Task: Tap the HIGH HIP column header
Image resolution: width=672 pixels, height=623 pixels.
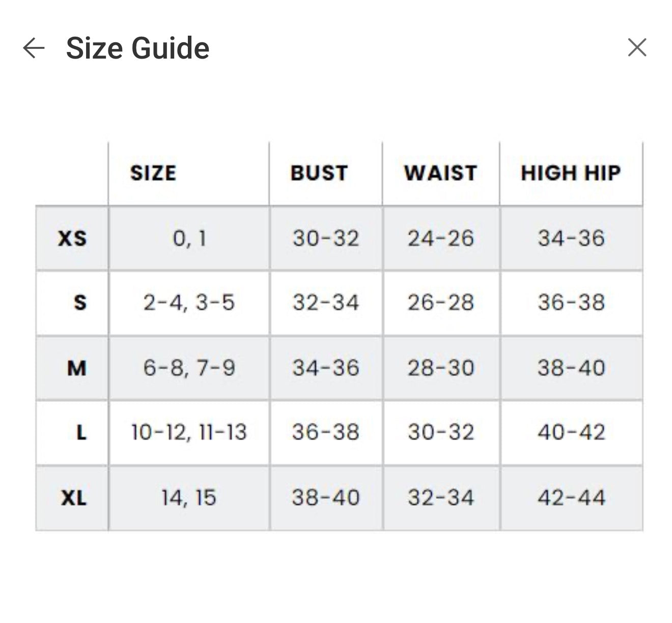Action: click(x=571, y=173)
